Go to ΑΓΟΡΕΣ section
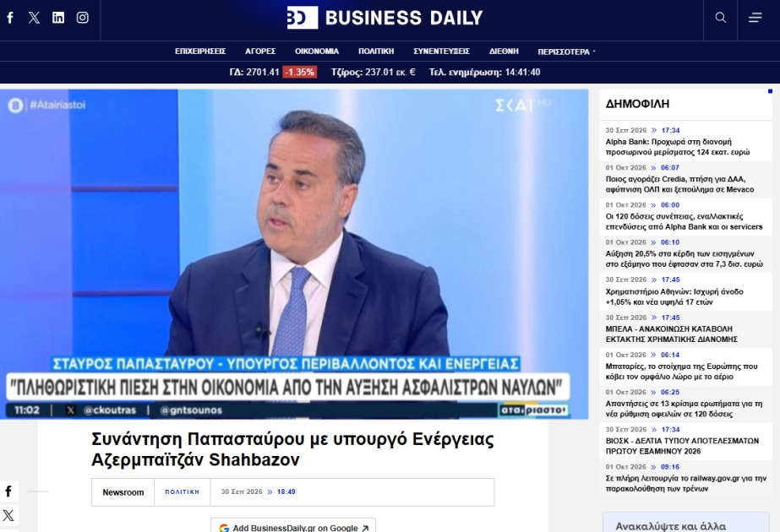This screenshot has height=532, width=780. pos(260,52)
